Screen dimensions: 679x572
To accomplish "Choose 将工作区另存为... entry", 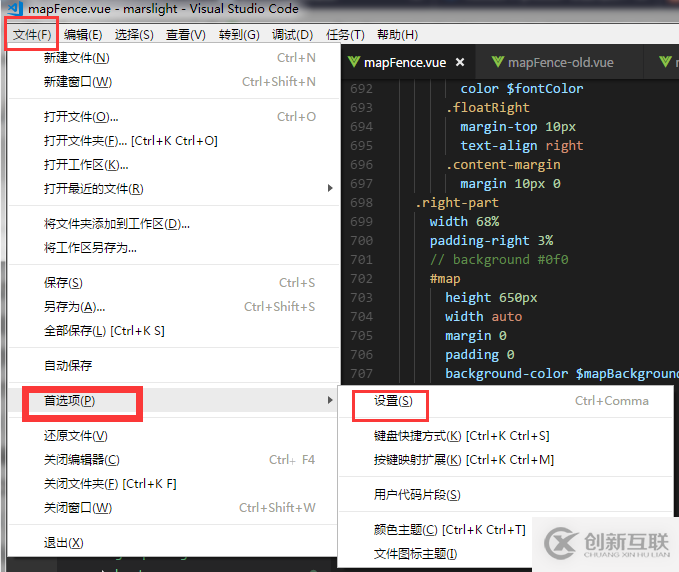I will [173, 248].
